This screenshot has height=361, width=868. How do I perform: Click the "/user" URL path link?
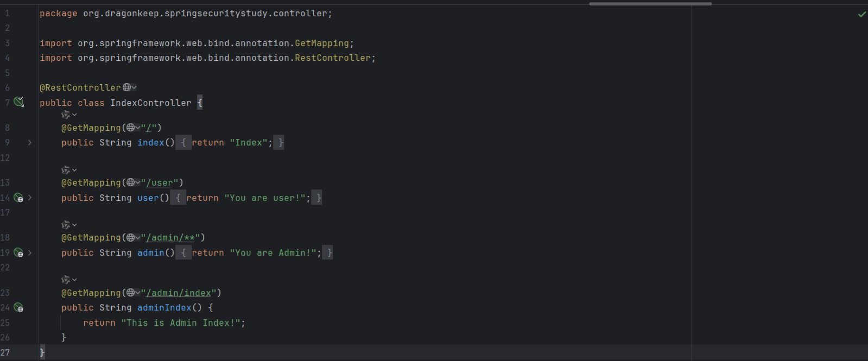pyautogui.click(x=160, y=183)
